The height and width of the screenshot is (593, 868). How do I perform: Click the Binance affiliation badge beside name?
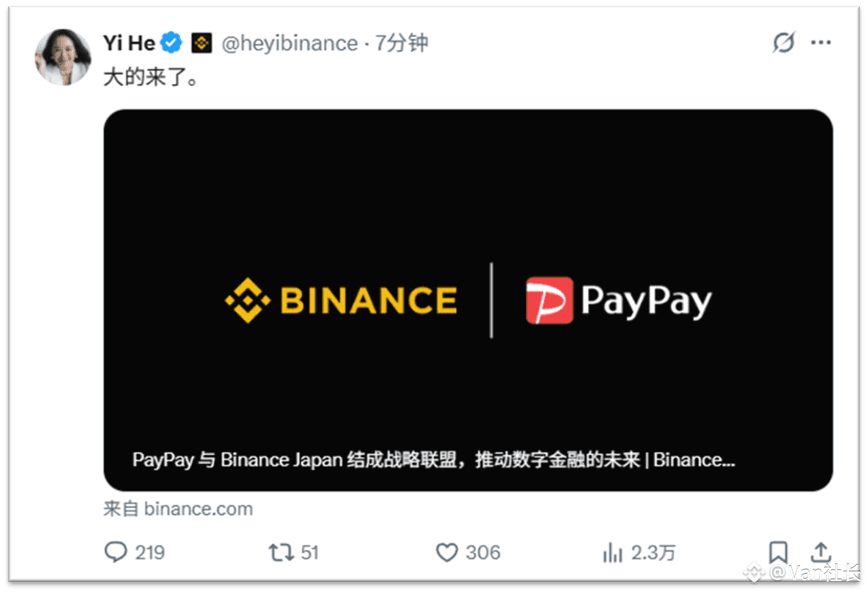point(202,42)
